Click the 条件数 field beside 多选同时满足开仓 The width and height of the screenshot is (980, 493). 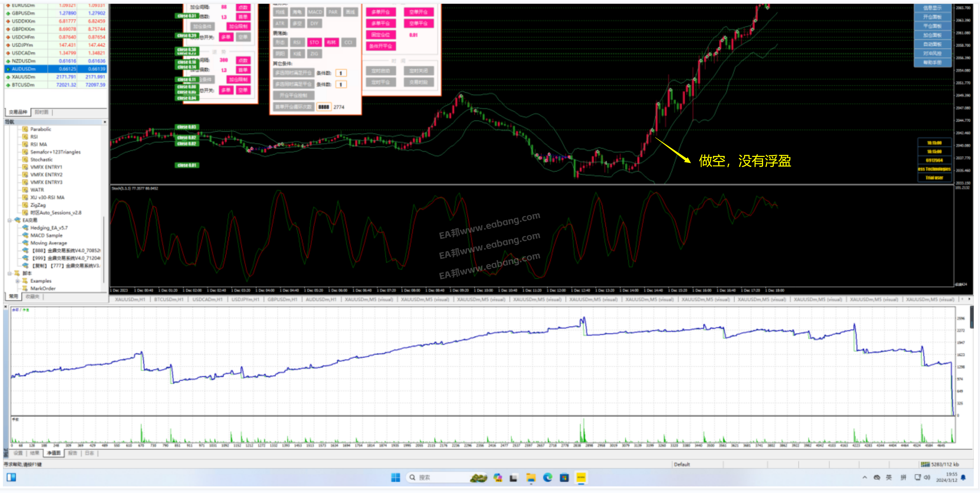click(x=341, y=74)
